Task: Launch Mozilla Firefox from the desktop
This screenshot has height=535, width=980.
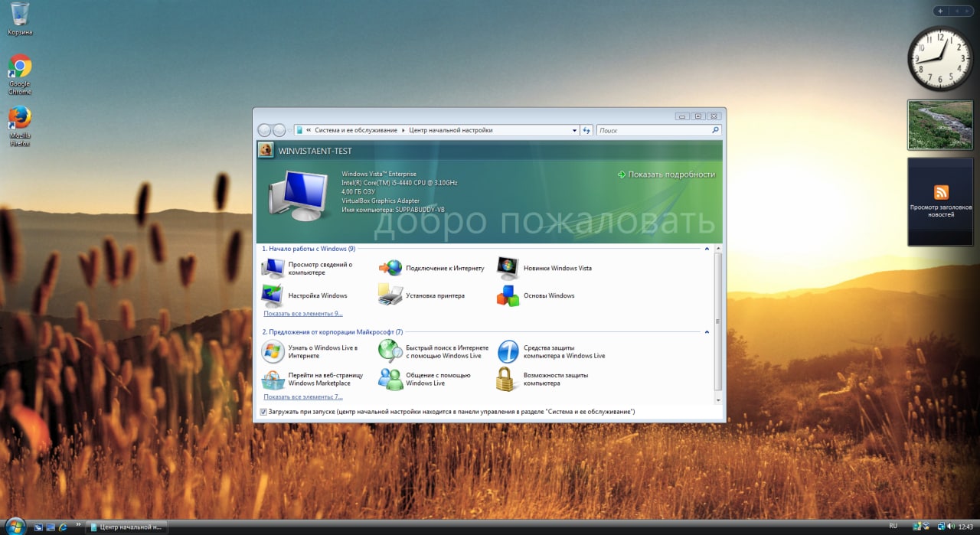Action: 20,126
